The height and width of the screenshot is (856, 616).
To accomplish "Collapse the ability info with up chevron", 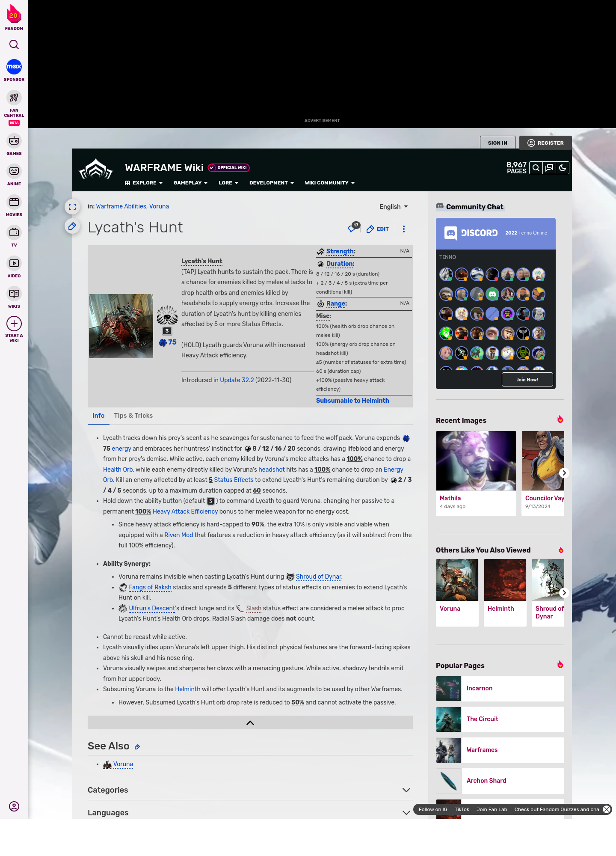I will (x=250, y=722).
